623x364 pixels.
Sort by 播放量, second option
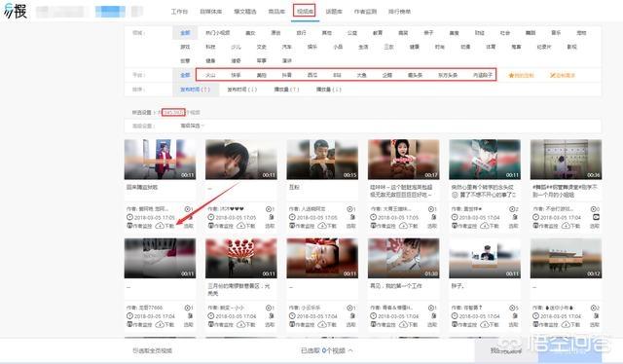coord(329,90)
